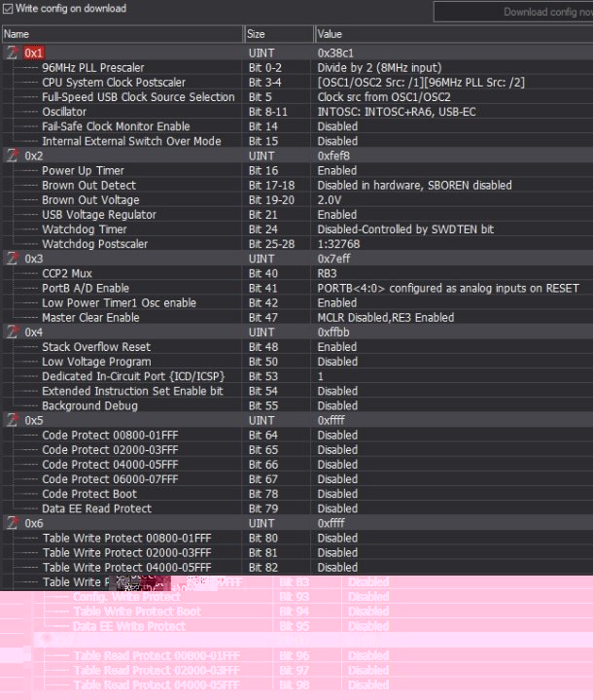The width and height of the screenshot is (593, 700).
Task: Click the edit icon beside 0x4
Action: pyautogui.click(x=12, y=332)
